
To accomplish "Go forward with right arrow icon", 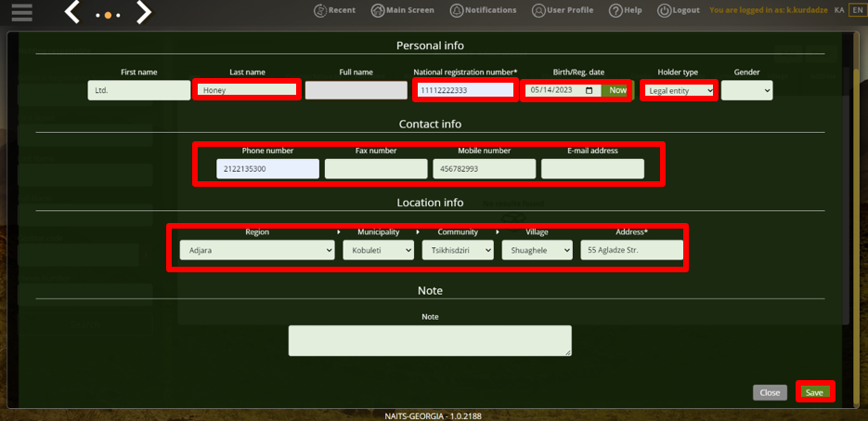I will click(144, 12).
